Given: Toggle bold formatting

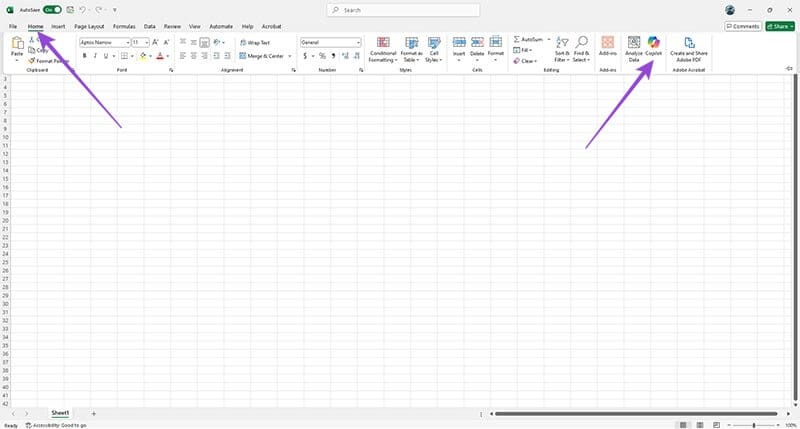Looking at the screenshot, I should [x=85, y=56].
